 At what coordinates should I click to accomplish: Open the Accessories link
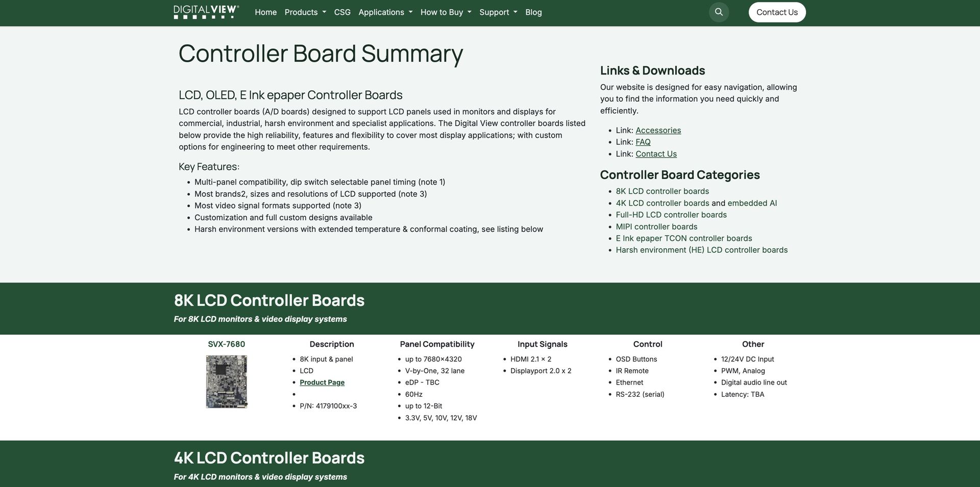pyautogui.click(x=658, y=131)
